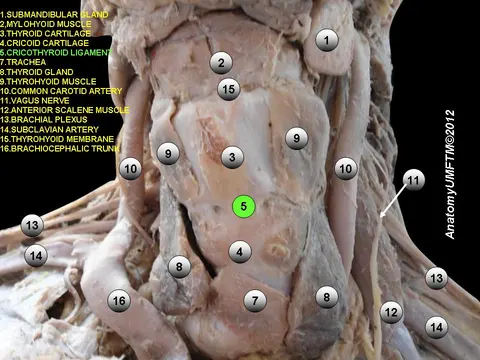Click the marker 8 left of marker 4
Viewport: 480px width, 360px height.
(x=179, y=267)
